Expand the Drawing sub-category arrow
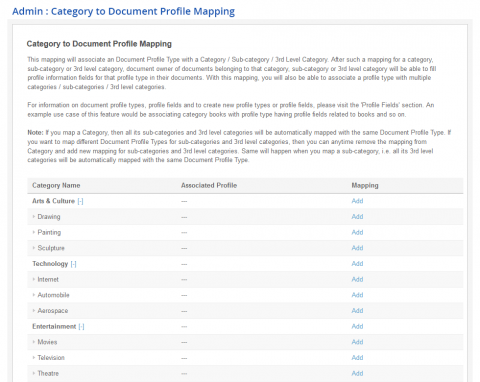 pos(34,217)
